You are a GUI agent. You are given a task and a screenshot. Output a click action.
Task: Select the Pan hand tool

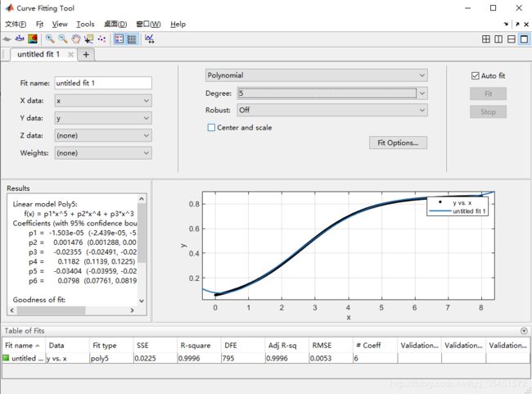76,39
